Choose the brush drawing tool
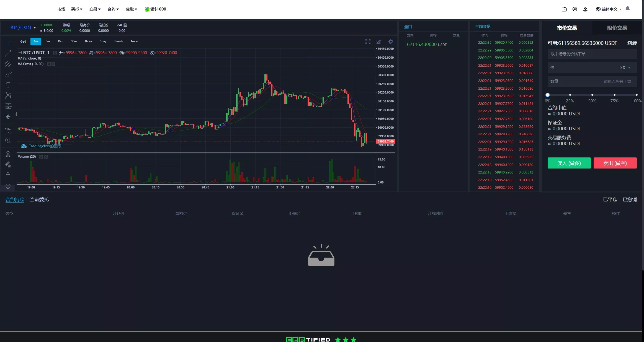The width and height of the screenshot is (644, 342). [x=8, y=75]
